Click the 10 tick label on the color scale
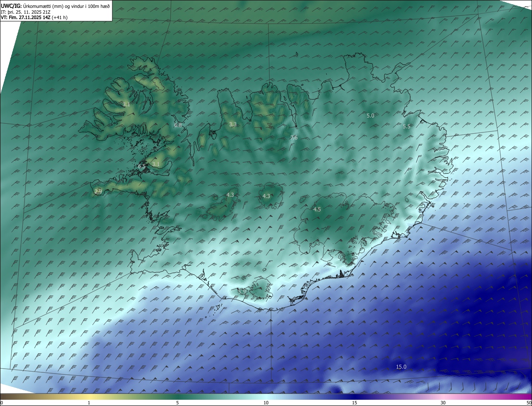 click(x=266, y=403)
